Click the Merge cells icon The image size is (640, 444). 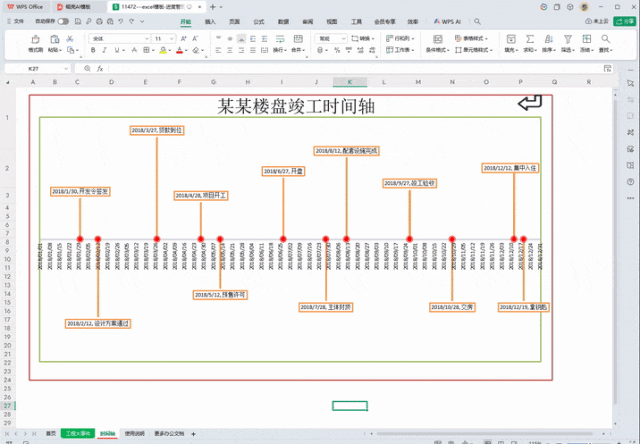tap(298, 39)
